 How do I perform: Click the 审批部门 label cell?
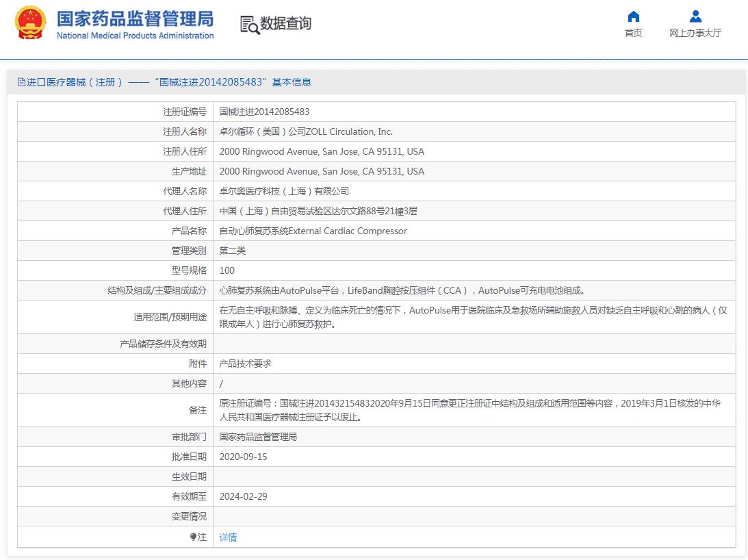click(115, 437)
